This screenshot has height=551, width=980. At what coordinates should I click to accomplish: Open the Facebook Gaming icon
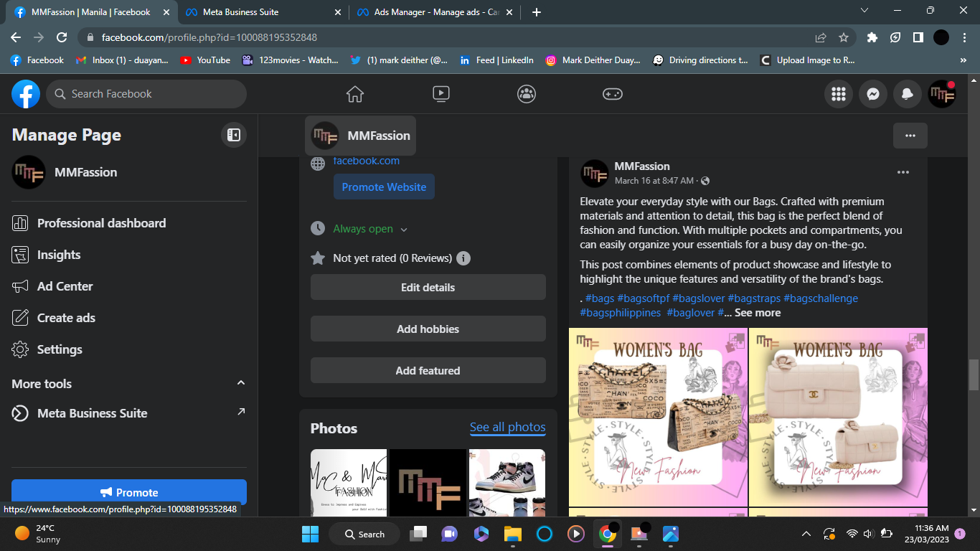coord(613,94)
